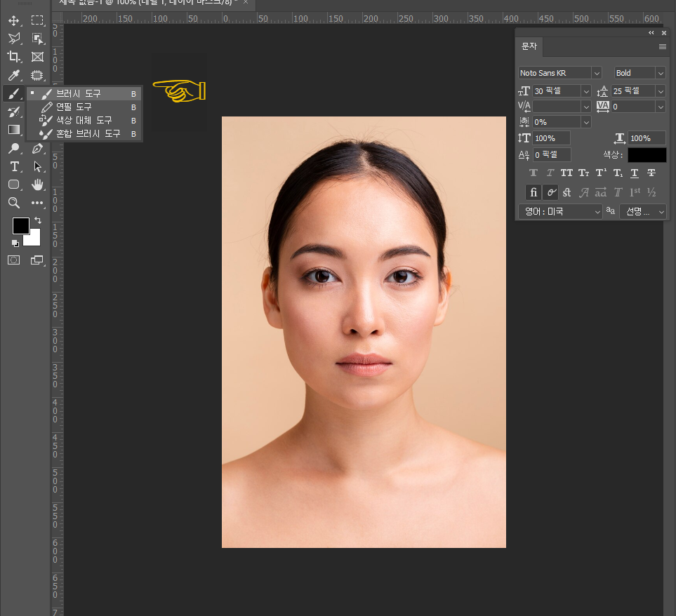Toggle Superscript text style
Image resolution: width=676 pixels, height=616 pixels.
point(601,173)
